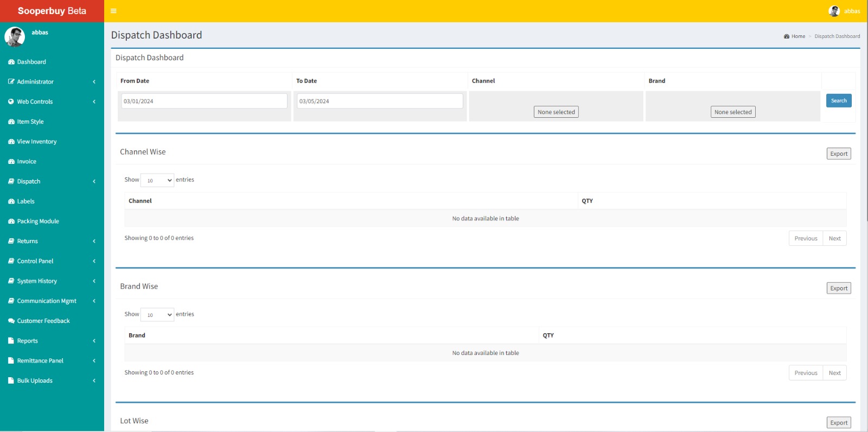This screenshot has width=868, height=432.
Task: Expand the Reports submenu arrow
Action: coord(94,341)
